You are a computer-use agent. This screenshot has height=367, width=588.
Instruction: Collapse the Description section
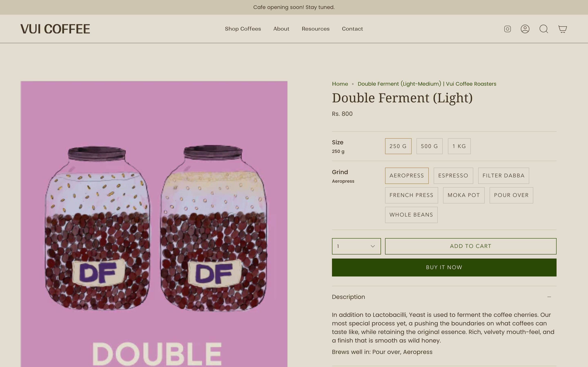549,297
